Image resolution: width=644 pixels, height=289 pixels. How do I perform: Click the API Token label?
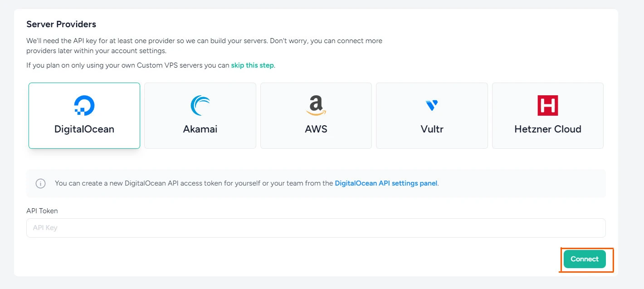(42, 211)
